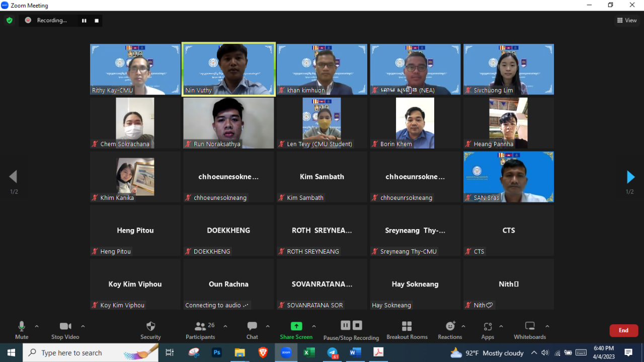Mute the microphone
The height and width of the screenshot is (362, 644).
coord(22,330)
